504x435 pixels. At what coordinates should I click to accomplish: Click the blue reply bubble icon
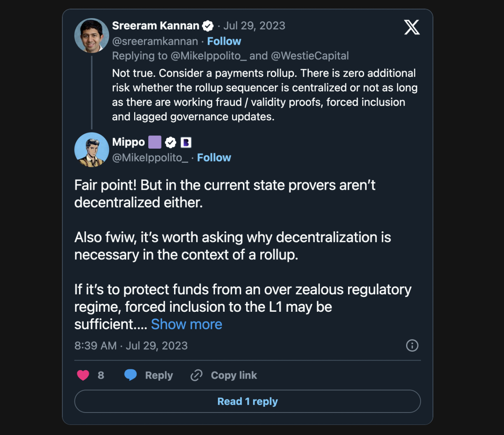131,375
